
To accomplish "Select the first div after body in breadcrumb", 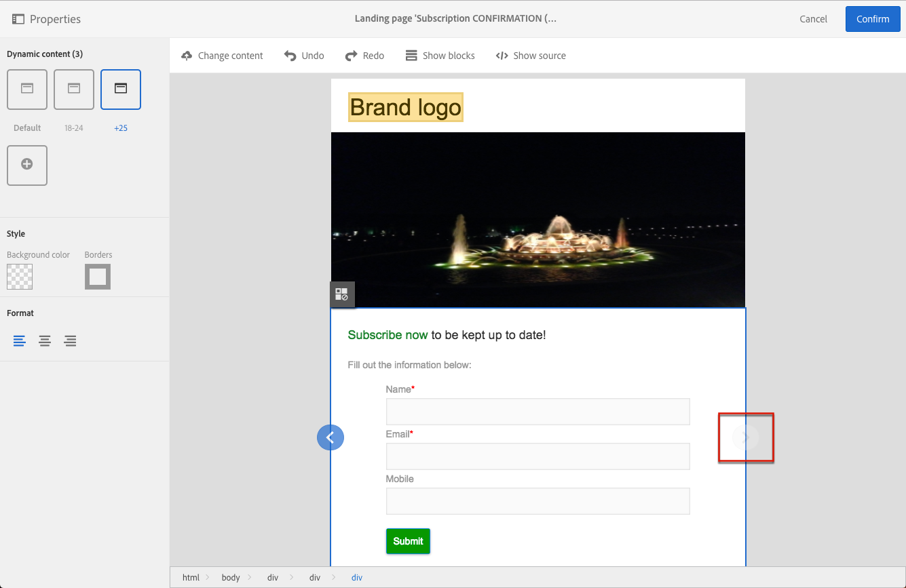I will pos(272,578).
